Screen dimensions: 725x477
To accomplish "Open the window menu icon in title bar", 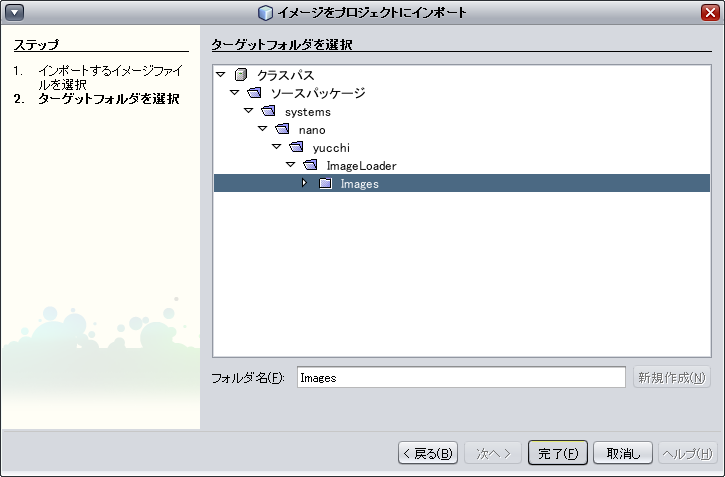I will click(13, 12).
